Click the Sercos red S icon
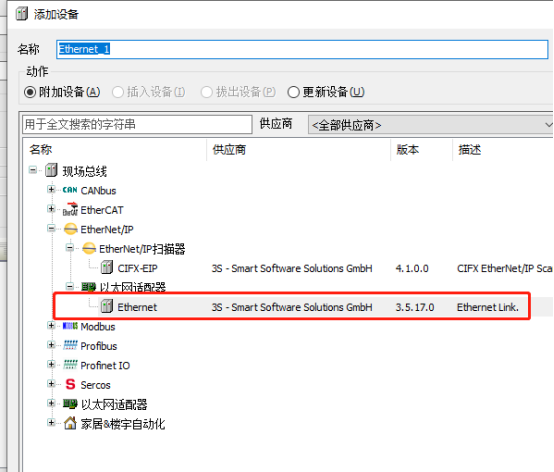 pos(70,384)
